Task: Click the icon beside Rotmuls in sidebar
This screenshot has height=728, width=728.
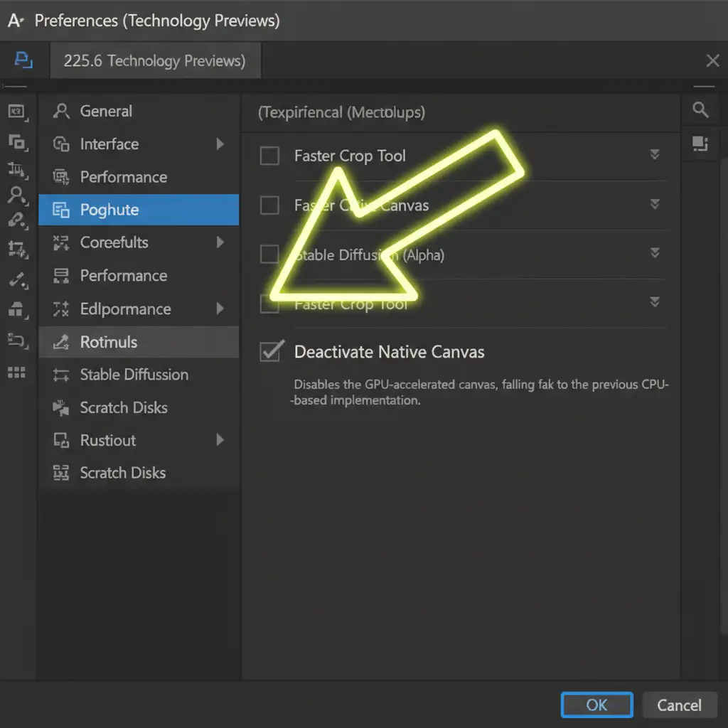Action: (x=62, y=342)
